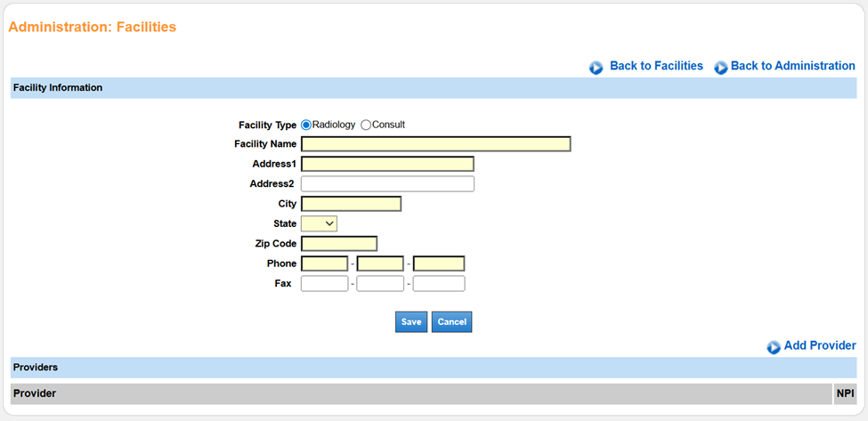
Task: Select the Consult facility type
Action: coord(366,125)
